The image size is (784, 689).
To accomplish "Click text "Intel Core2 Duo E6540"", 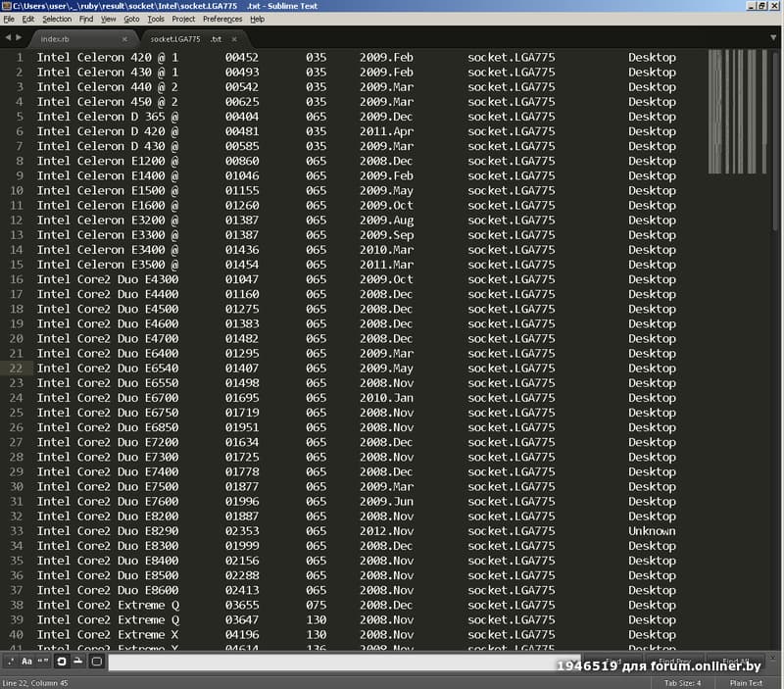I will tap(108, 369).
